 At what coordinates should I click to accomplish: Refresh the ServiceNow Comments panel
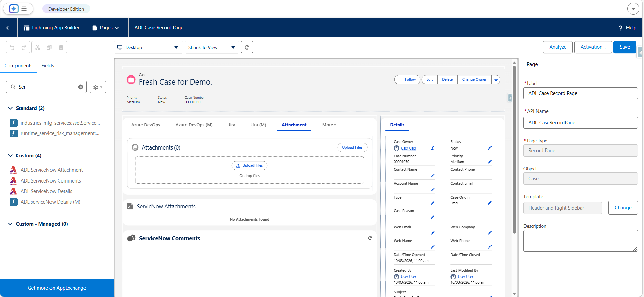370,238
